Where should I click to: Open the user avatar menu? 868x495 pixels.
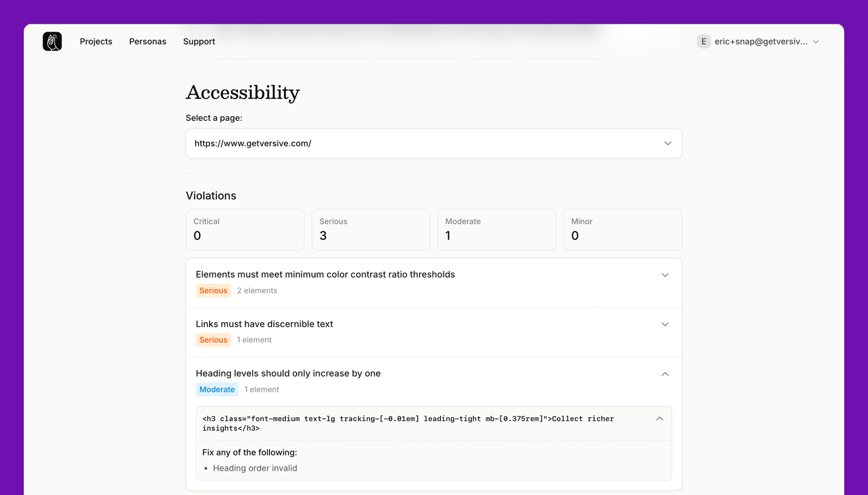pyautogui.click(x=703, y=41)
